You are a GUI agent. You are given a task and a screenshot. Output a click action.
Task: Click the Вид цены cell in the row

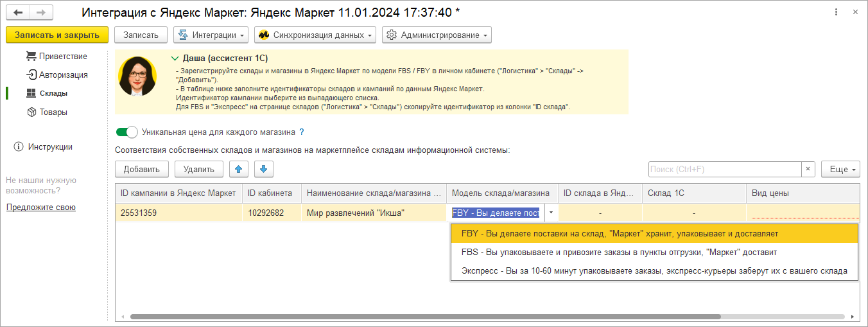(x=803, y=213)
